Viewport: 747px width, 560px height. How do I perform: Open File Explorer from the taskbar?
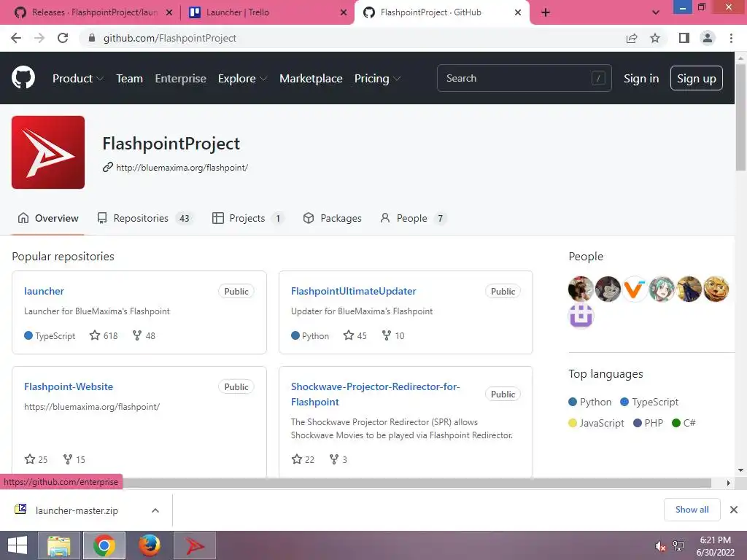click(59, 545)
